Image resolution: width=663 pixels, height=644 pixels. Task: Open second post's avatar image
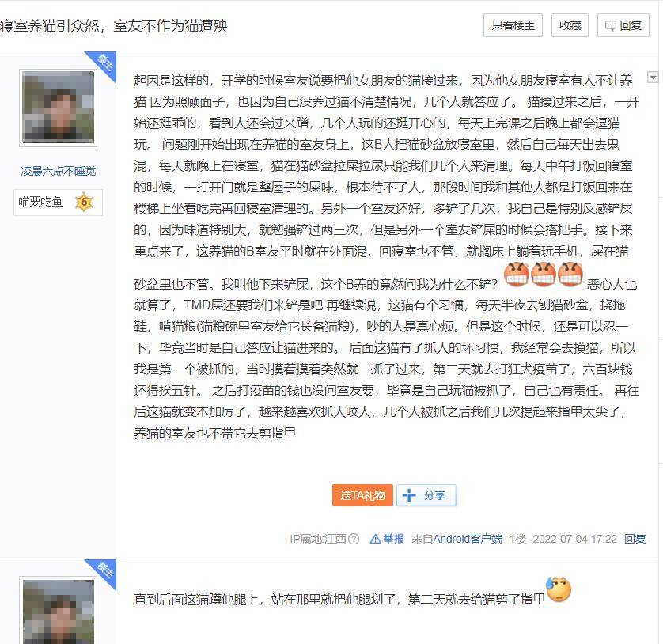(x=59, y=612)
